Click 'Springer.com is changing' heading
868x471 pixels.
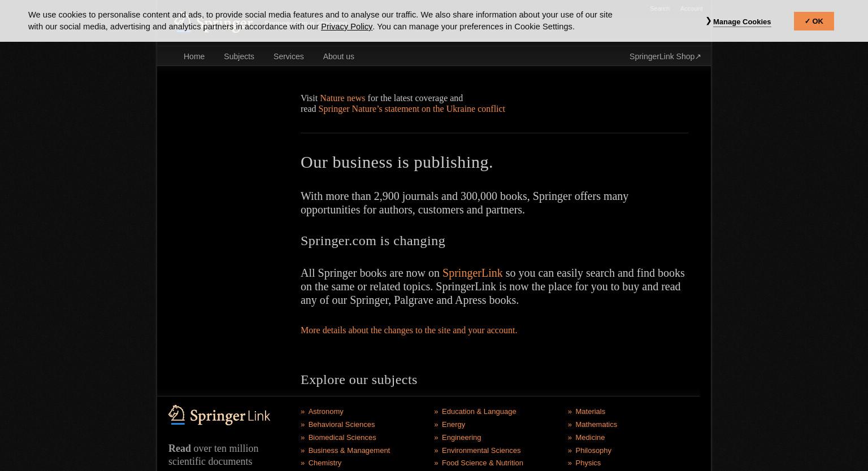tap(373, 241)
